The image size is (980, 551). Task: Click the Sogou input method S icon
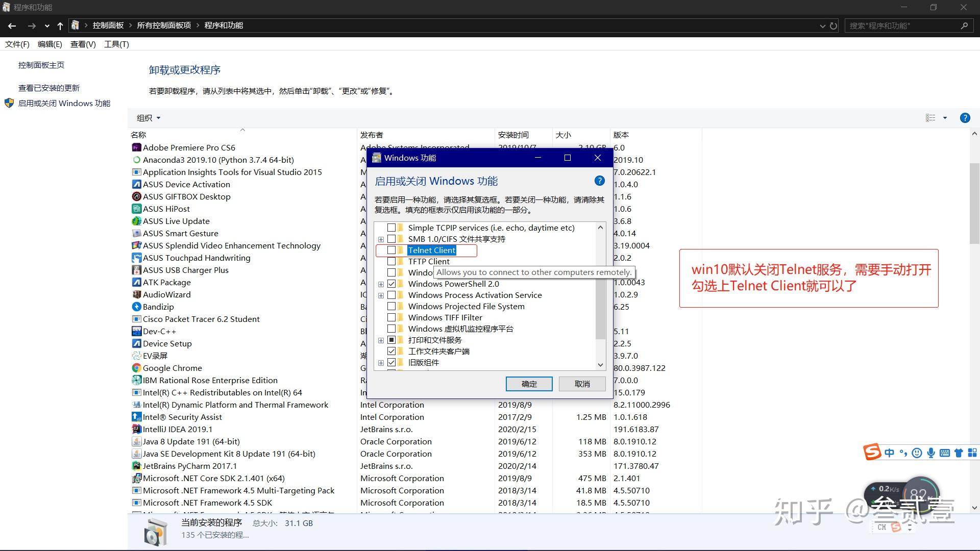coord(872,452)
